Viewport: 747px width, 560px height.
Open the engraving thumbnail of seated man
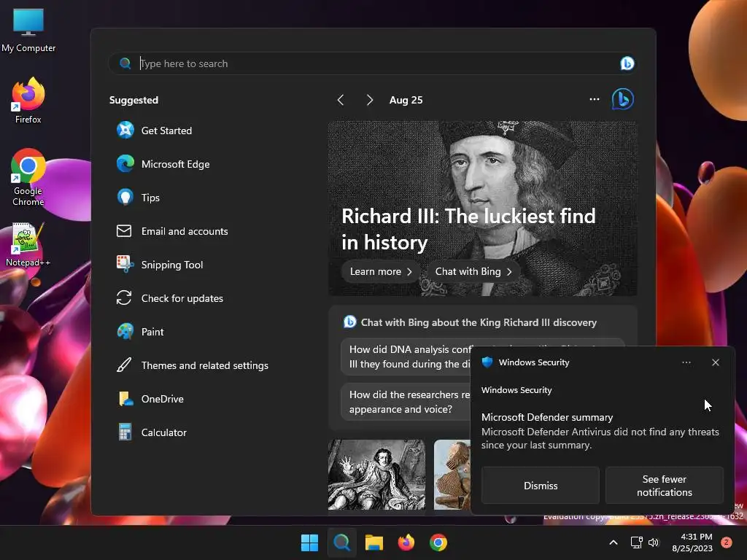tap(376, 475)
